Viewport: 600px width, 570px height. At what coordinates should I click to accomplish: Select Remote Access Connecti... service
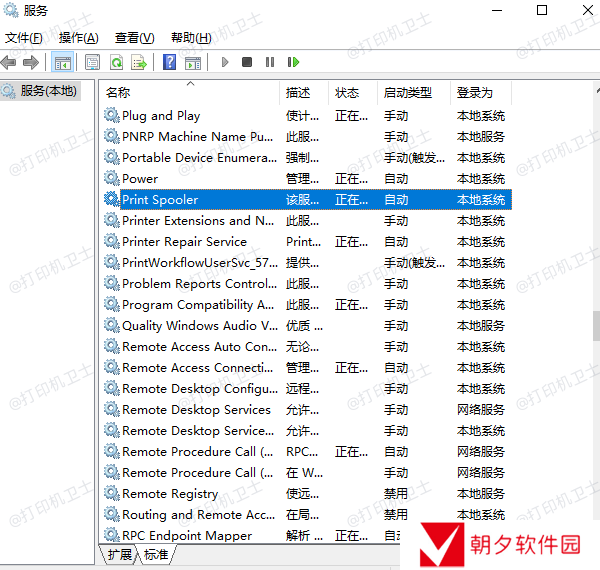[197, 368]
